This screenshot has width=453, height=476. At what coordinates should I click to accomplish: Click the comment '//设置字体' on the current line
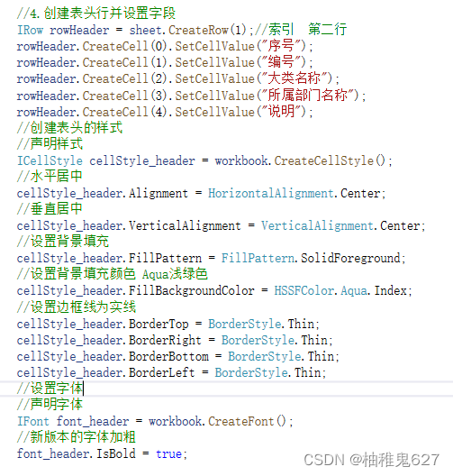tap(50, 389)
